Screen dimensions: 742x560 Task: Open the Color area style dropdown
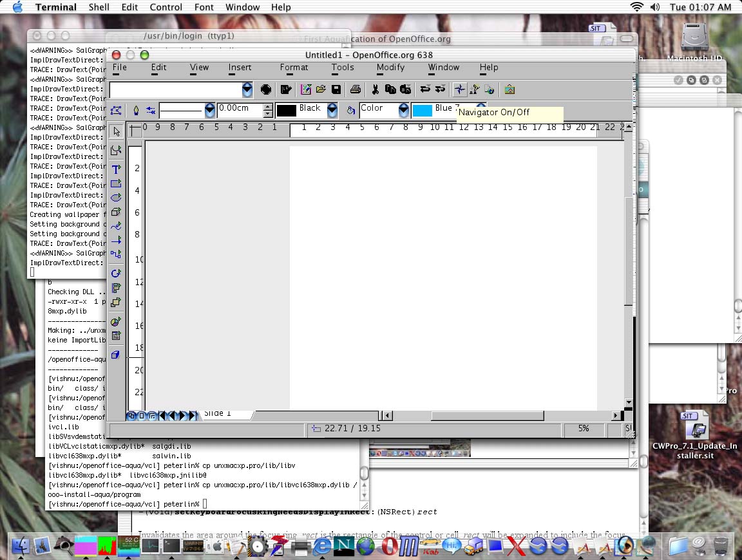pyautogui.click(x=404, y=110)
